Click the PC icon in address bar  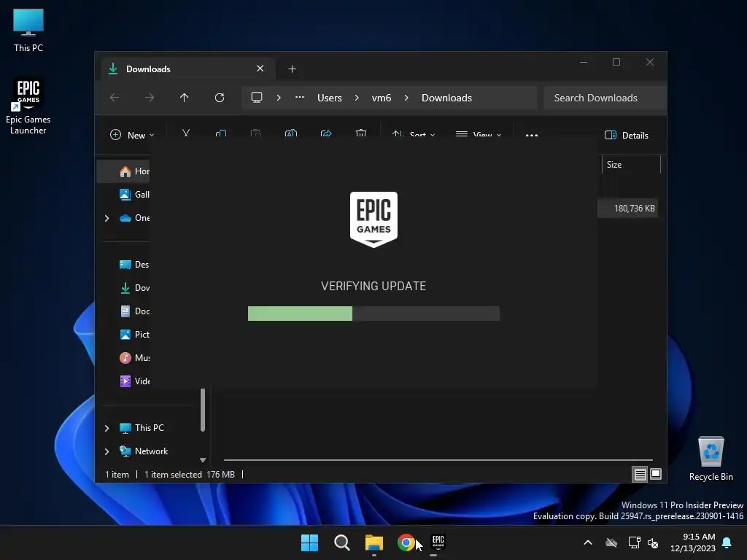pyautogui.click(x=257, y=98)
